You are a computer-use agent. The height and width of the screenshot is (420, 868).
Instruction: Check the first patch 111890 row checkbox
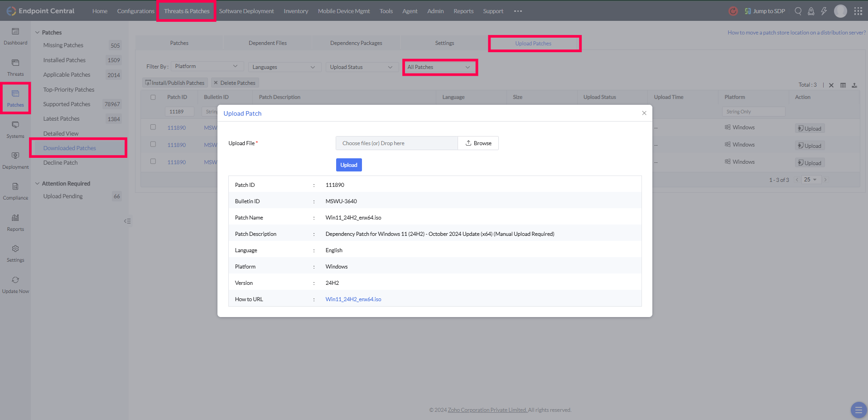point(153,127)
